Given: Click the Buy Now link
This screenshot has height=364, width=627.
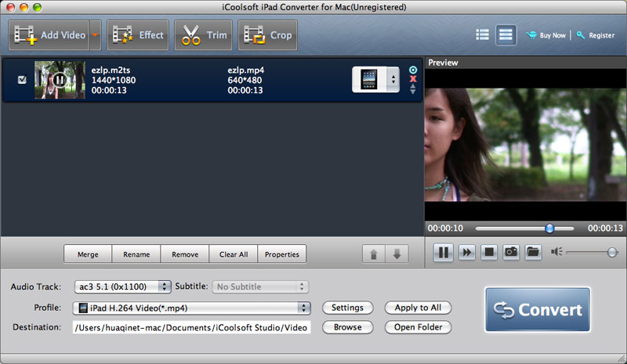Looking at the screenshot, I should [x=547, y=35].
